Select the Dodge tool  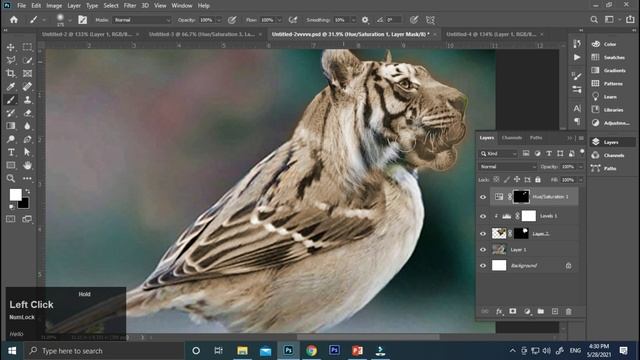tap(11, 139)
